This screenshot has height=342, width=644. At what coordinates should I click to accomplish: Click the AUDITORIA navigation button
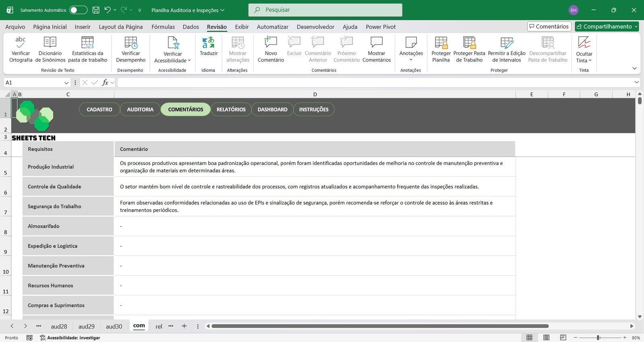[140, 109]
